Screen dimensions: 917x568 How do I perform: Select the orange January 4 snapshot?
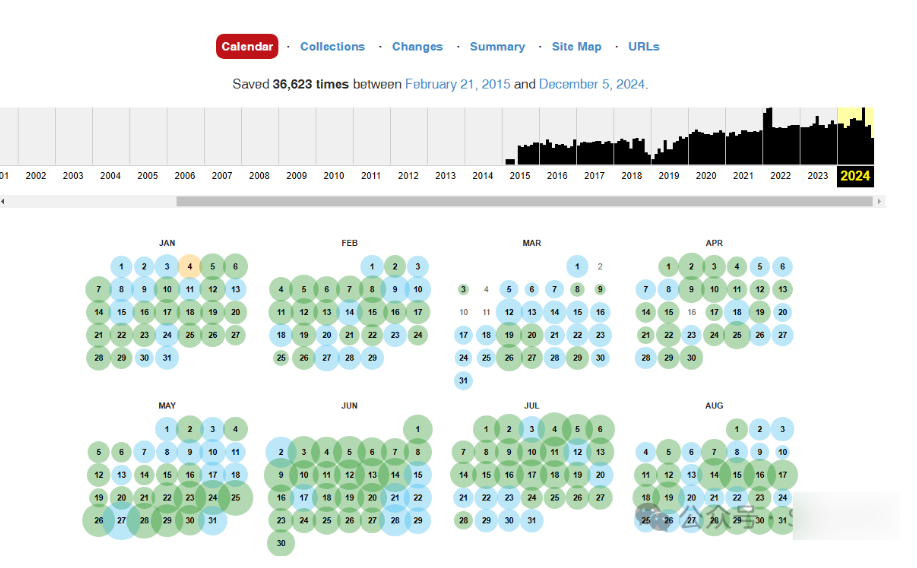(x=190, y=267)
